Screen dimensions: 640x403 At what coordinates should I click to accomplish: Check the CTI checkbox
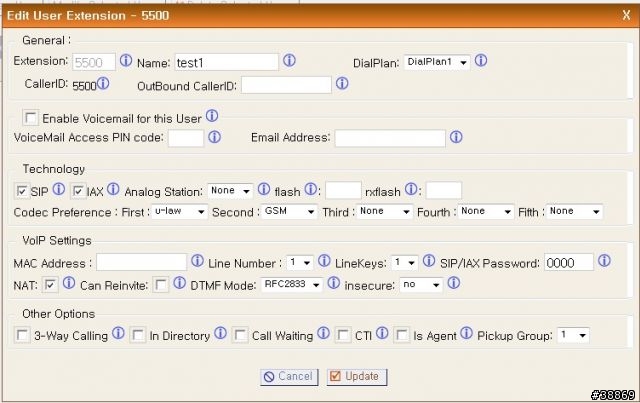343,335
